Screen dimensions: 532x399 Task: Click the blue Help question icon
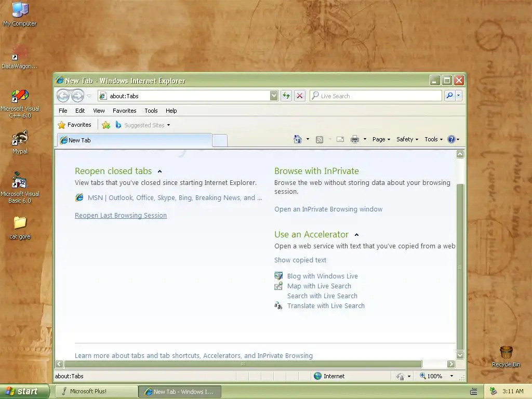coord(451,139)
